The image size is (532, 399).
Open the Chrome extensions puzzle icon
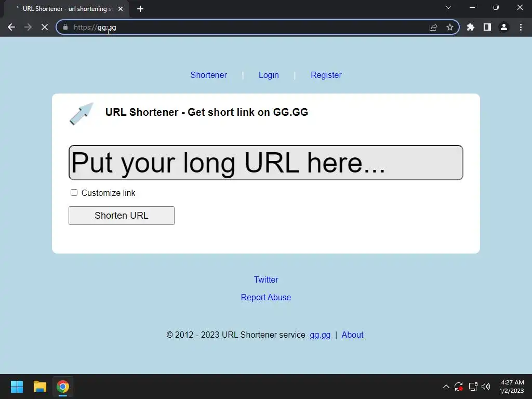tap(471, 27)
